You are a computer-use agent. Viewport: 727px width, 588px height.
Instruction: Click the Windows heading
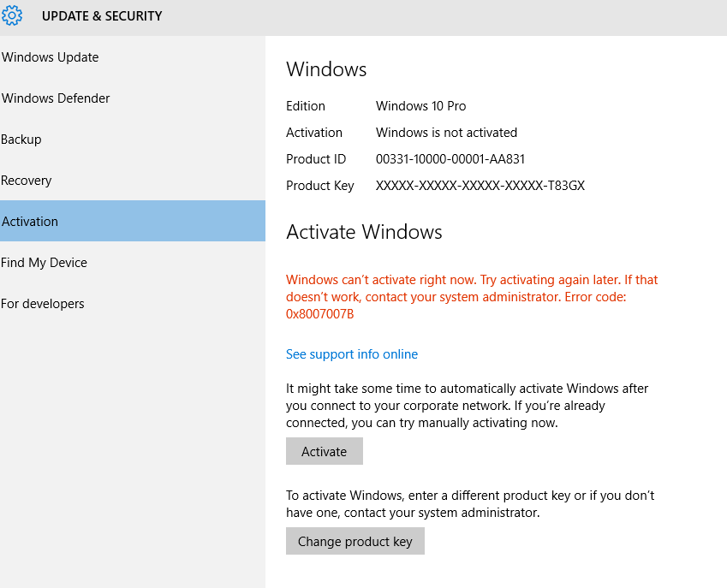[326, 69]
